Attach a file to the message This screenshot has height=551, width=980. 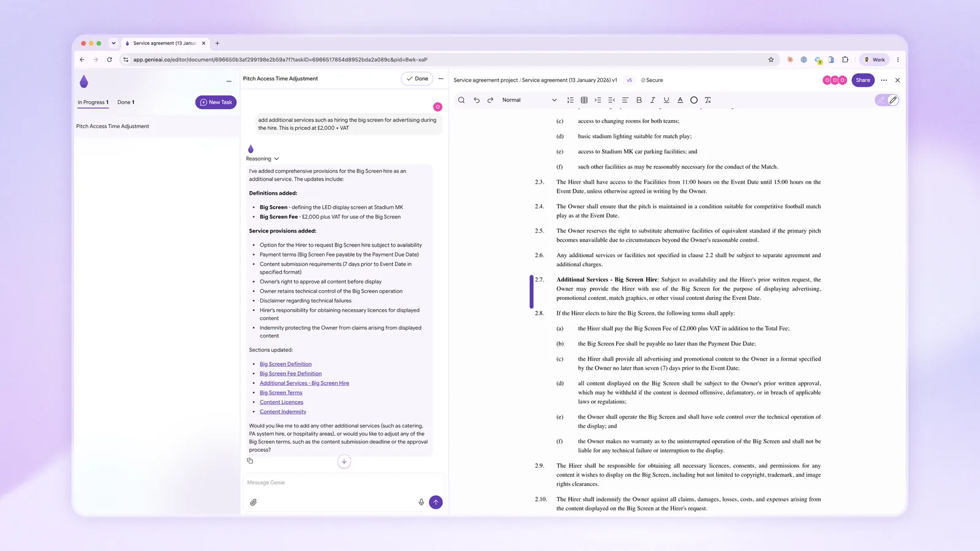(254, 502)
